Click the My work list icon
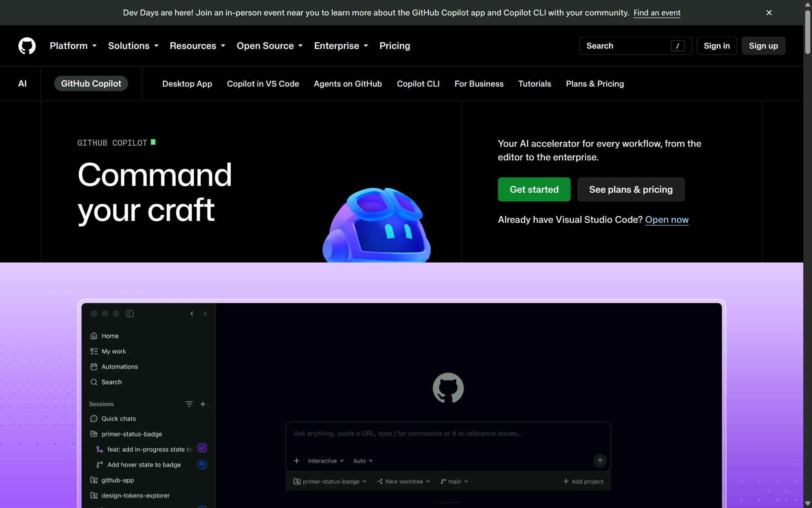 click(x=94, y=351)
